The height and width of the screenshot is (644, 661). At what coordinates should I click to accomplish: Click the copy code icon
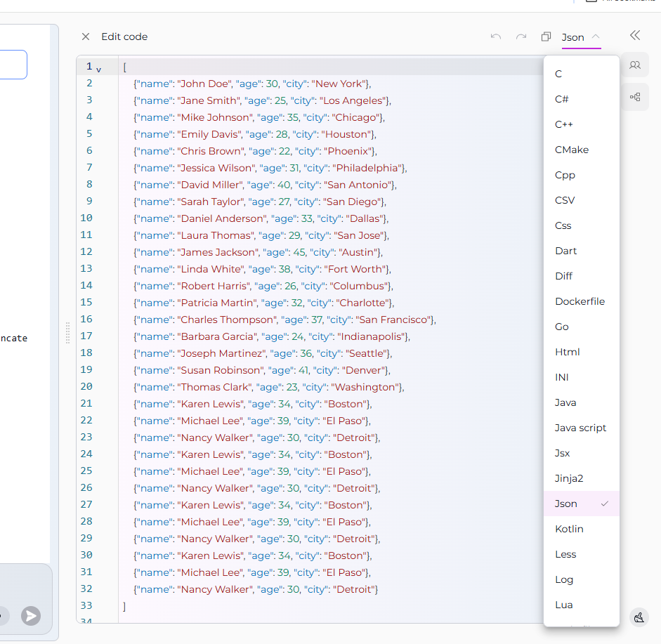tap(546, 37)
